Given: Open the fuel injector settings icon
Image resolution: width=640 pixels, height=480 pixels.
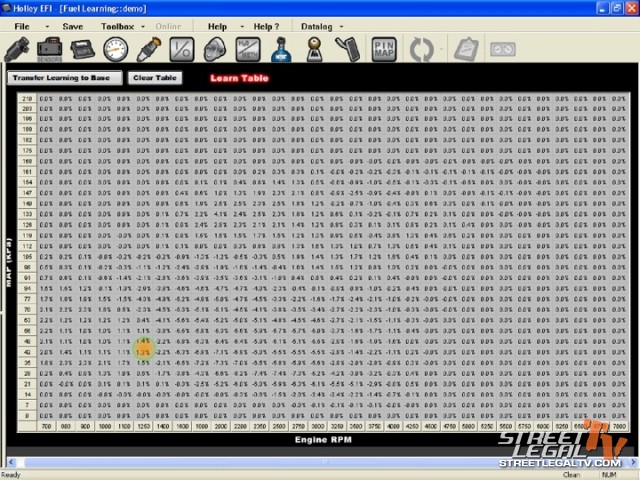Looking at the screenshot, I should click(17, 49).
